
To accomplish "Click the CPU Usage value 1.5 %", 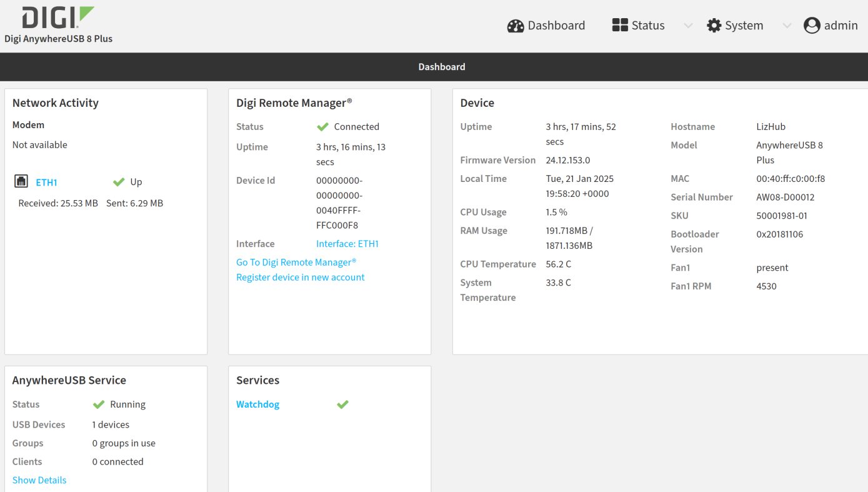I will (557, 213).
